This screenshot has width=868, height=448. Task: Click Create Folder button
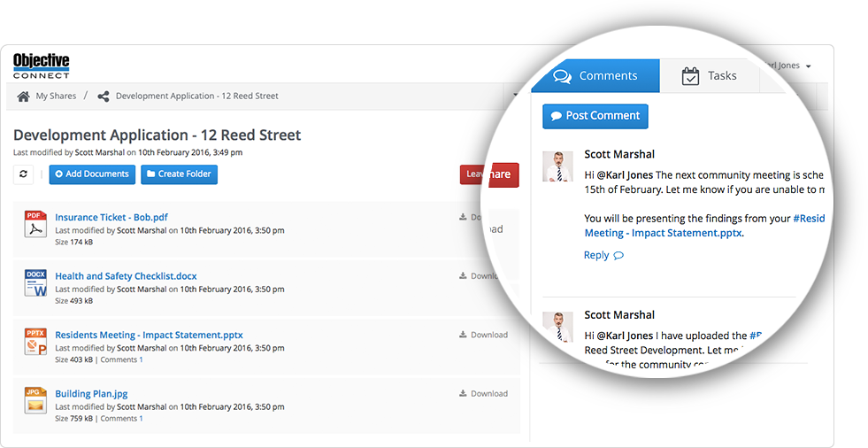pos(179,174)
